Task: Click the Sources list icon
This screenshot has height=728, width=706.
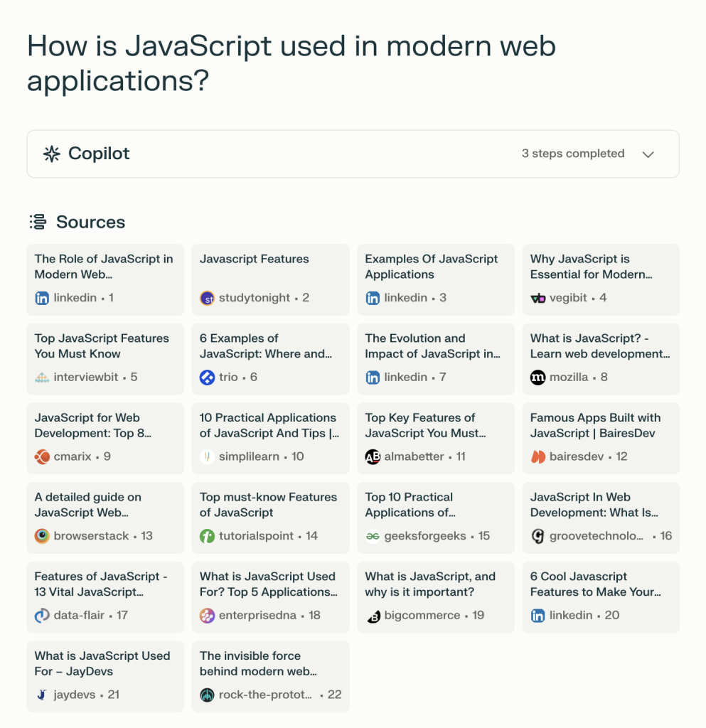Action: tap(38, 222)
